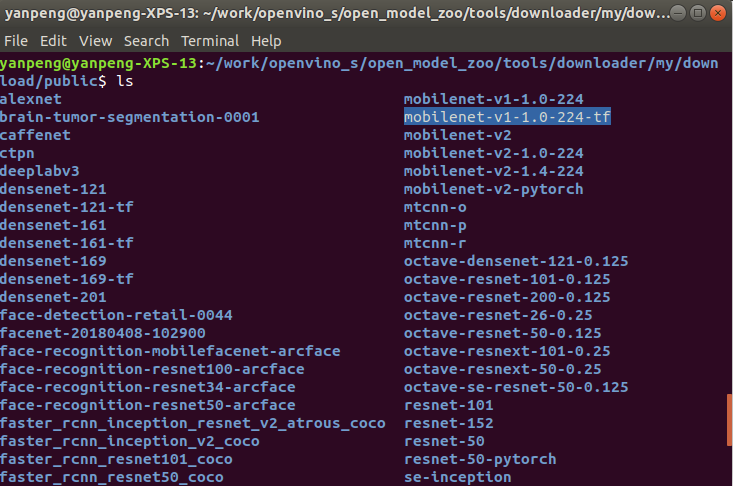
Task: Open the File menu
Action: click(16, 41)
